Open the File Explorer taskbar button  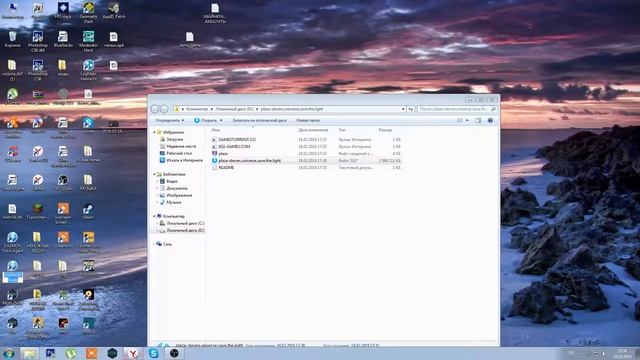[x=29, y=353]
